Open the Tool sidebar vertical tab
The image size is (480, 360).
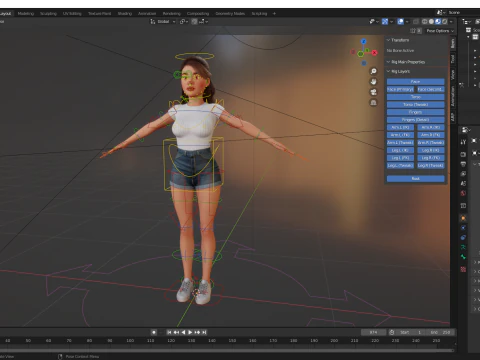click(453, 59)
